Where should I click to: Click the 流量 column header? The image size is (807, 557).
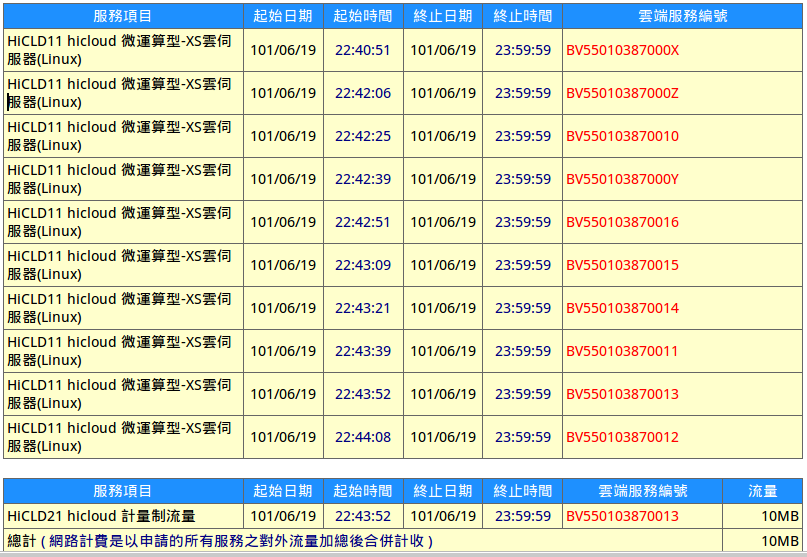(763, 491)
